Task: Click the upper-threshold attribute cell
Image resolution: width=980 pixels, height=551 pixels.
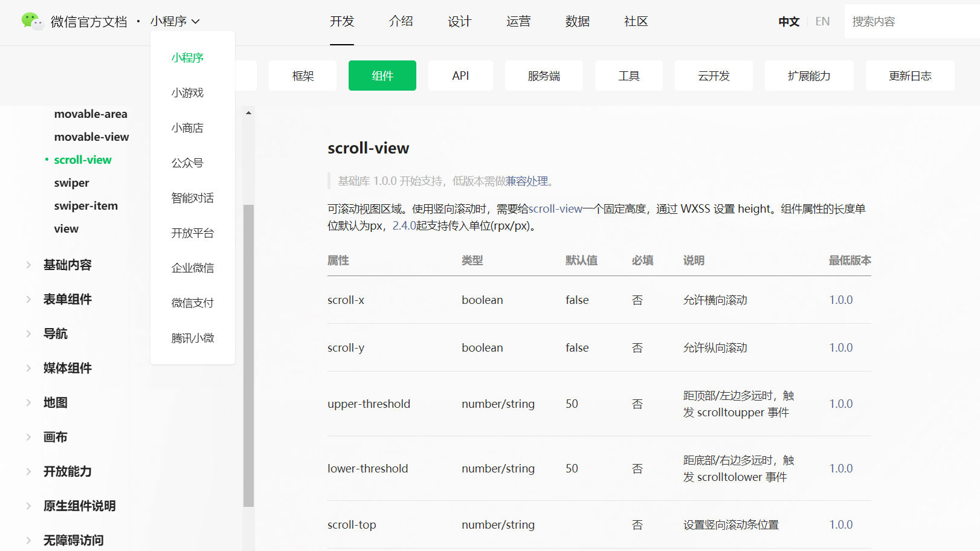Action: [x=369, y=404]
